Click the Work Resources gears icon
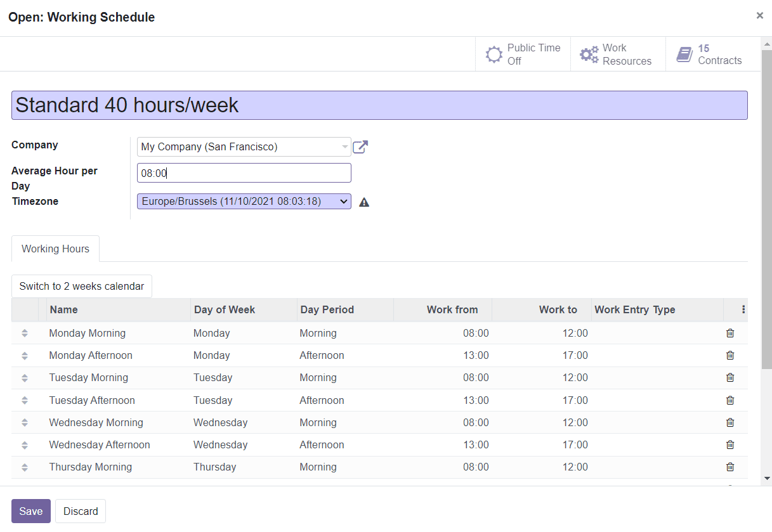This screenshot has height=532, width=772. (x=589, y=54)
